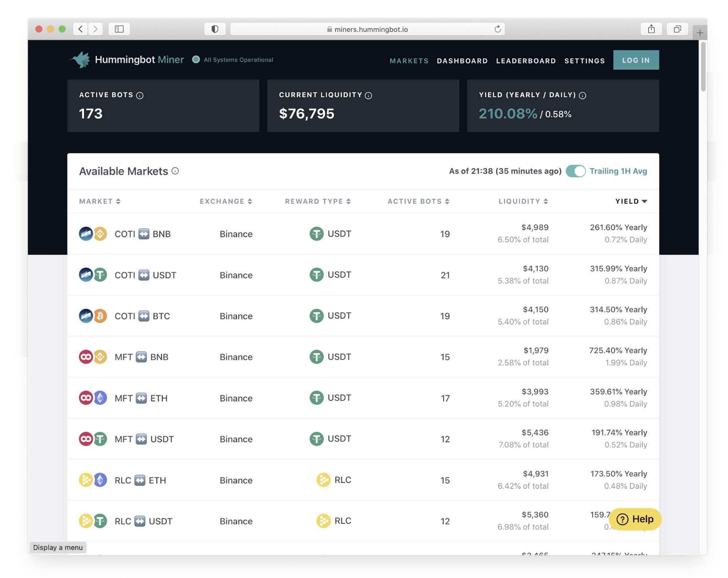Click the Yield info icon

pos(583,95)
